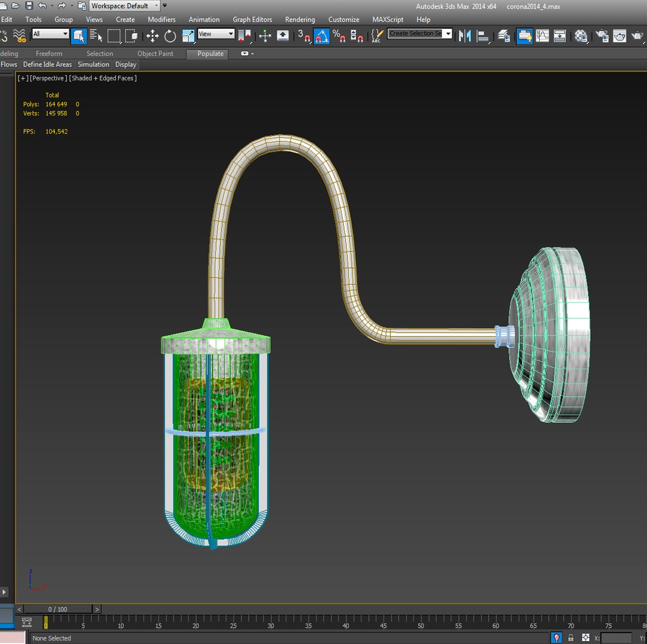647x644 pixels.
Task: Redo the action with the right arrow icon
Action: (x=62, y=6)
